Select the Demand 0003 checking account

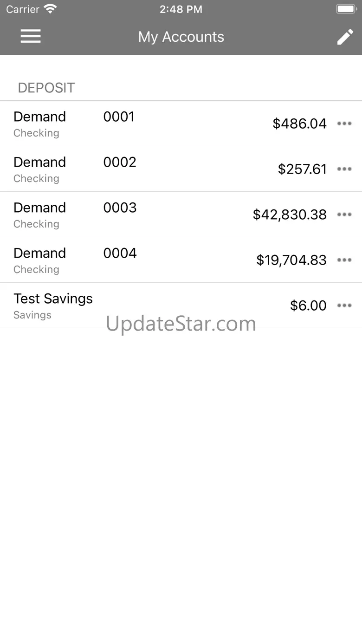click(74, 215)
